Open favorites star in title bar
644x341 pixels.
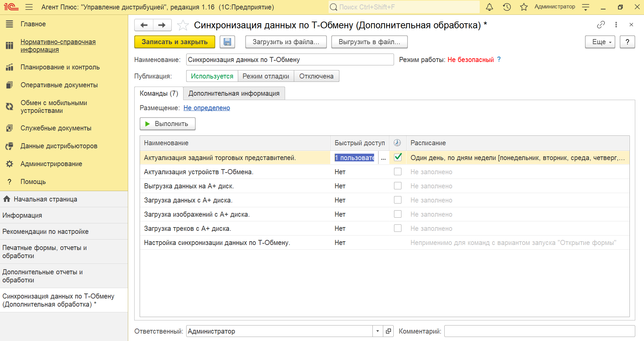pos(524,7)
